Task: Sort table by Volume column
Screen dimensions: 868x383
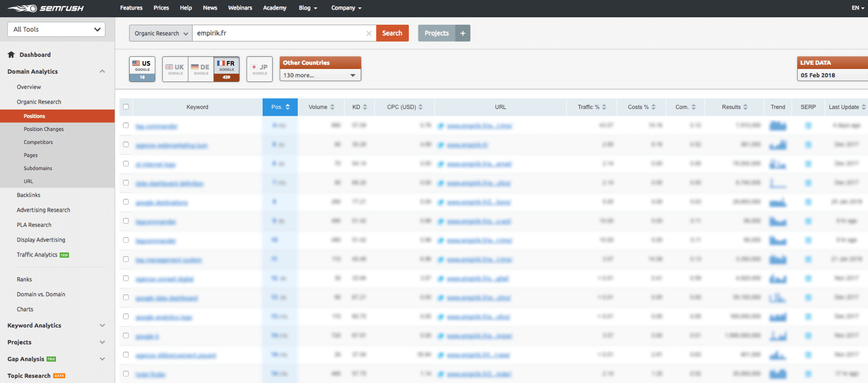Action: tap(321, 107)
